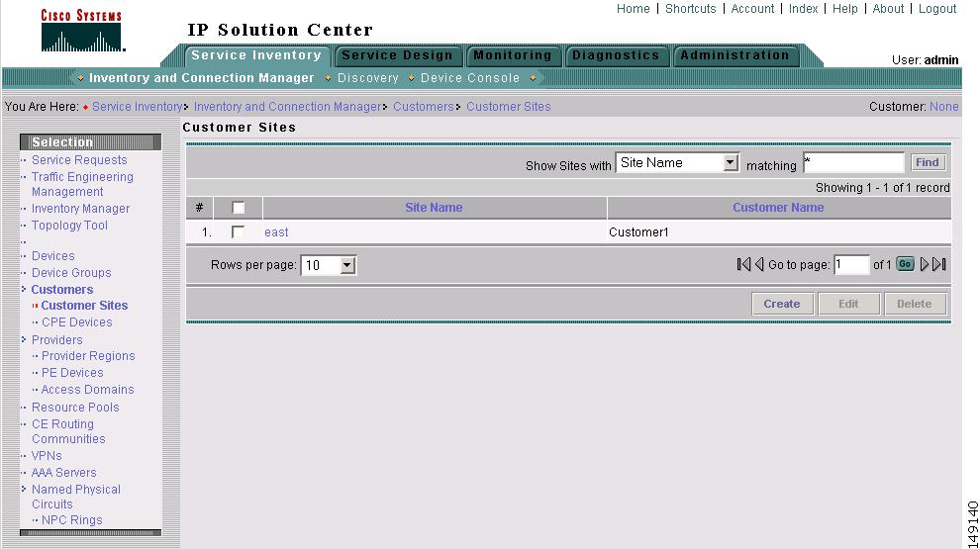Open Inventory Manager in sidebar

[x=80, y=209]
